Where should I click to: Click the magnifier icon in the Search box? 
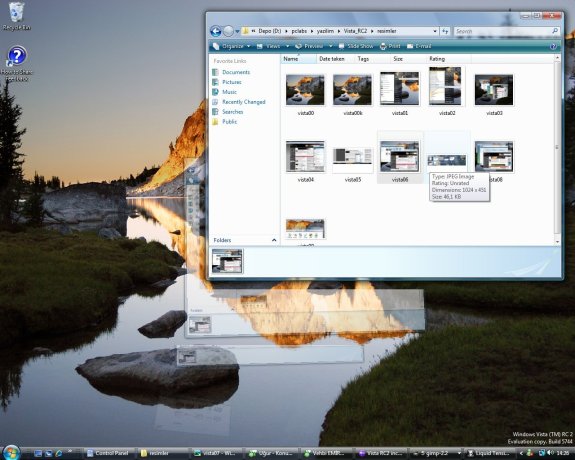coord(555,31)
